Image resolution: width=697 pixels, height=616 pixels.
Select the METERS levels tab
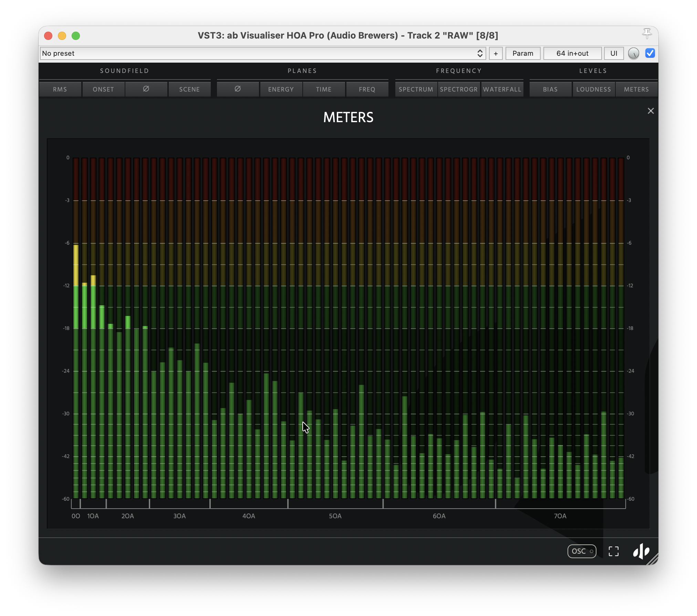(636, 89)
